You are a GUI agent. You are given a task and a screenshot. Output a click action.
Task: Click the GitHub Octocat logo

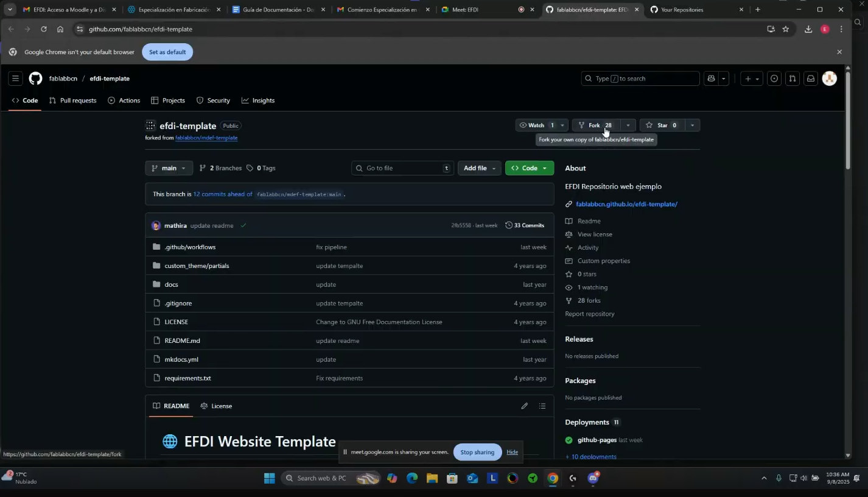[35, 79]
